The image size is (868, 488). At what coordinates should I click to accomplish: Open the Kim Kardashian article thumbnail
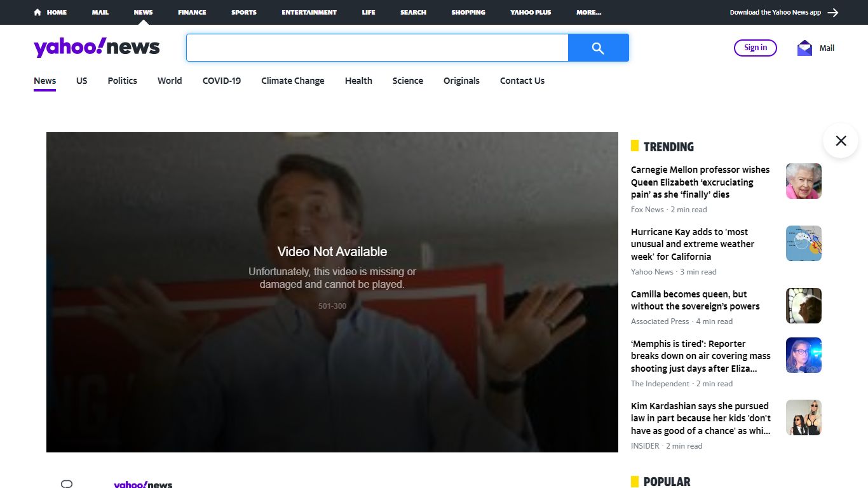[804, 417]
